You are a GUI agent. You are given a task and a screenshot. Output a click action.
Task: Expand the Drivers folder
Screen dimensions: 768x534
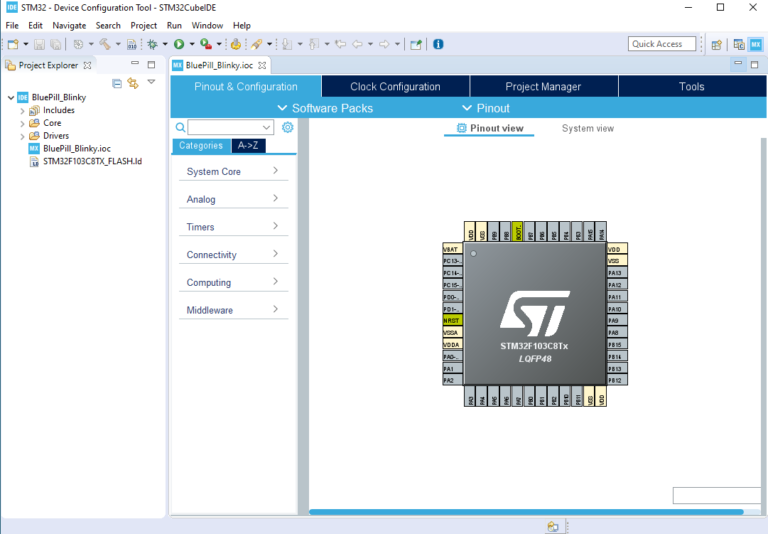point(22,136)
